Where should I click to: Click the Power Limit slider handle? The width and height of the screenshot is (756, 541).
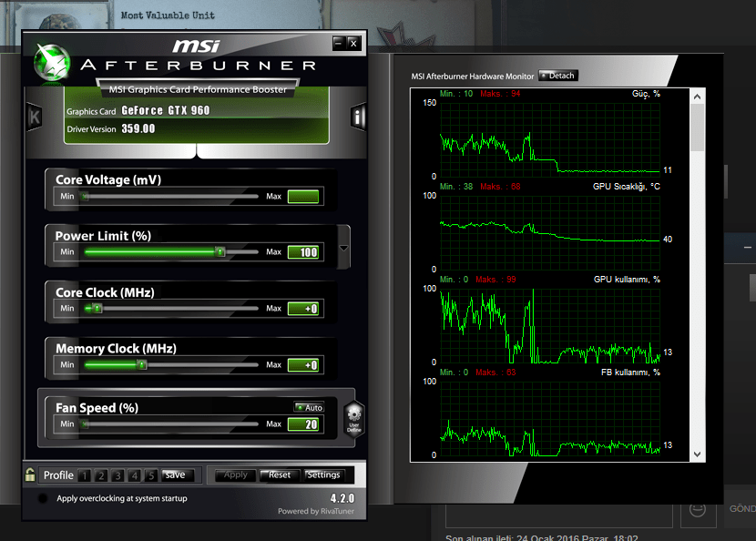pos(220,251)
